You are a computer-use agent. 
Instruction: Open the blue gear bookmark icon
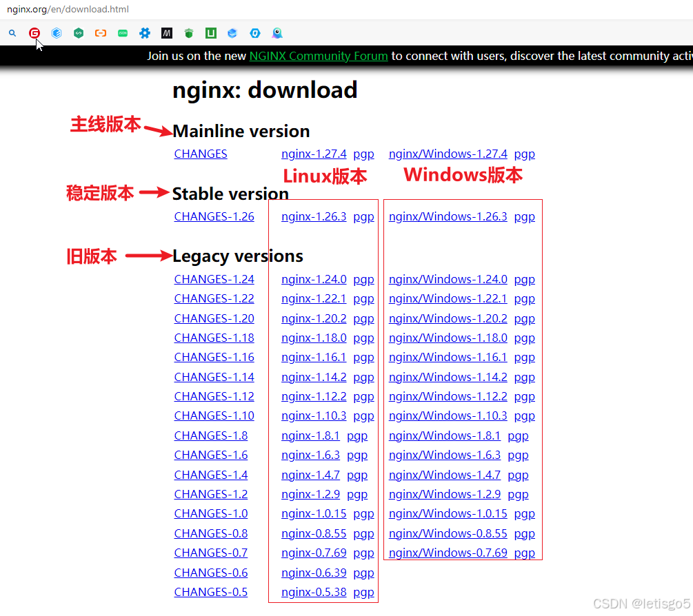point(145,33)
